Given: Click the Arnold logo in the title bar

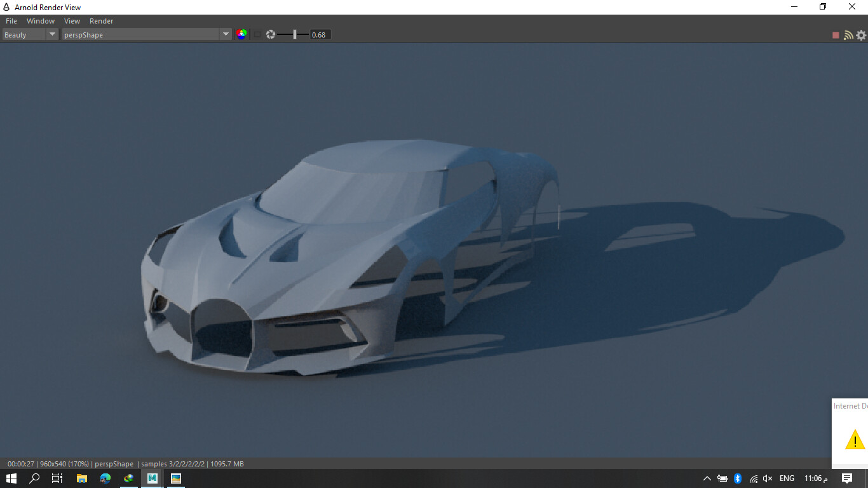Looking at the screenshot, I should 6,7.
